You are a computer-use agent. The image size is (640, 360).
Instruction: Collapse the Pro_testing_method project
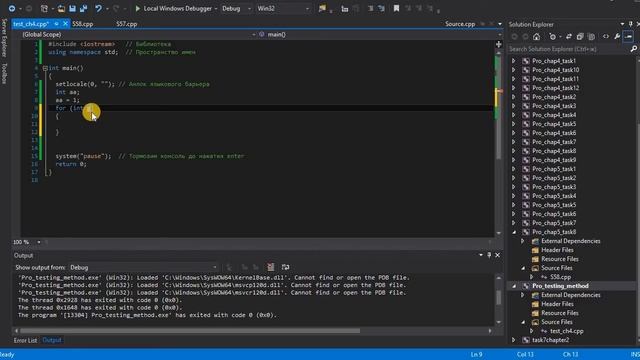click(x=513, y=286)
